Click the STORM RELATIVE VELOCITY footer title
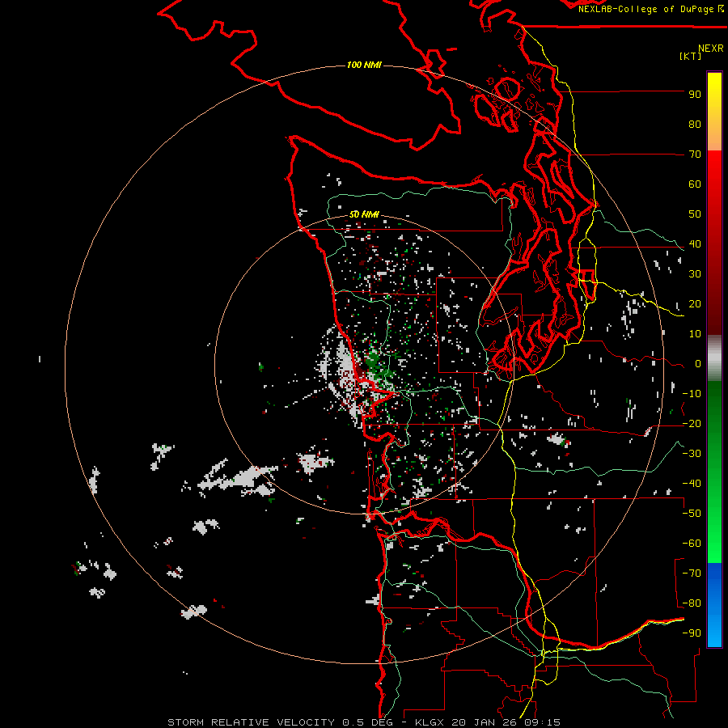Screen dimensions: 728x728 point(251,722)
